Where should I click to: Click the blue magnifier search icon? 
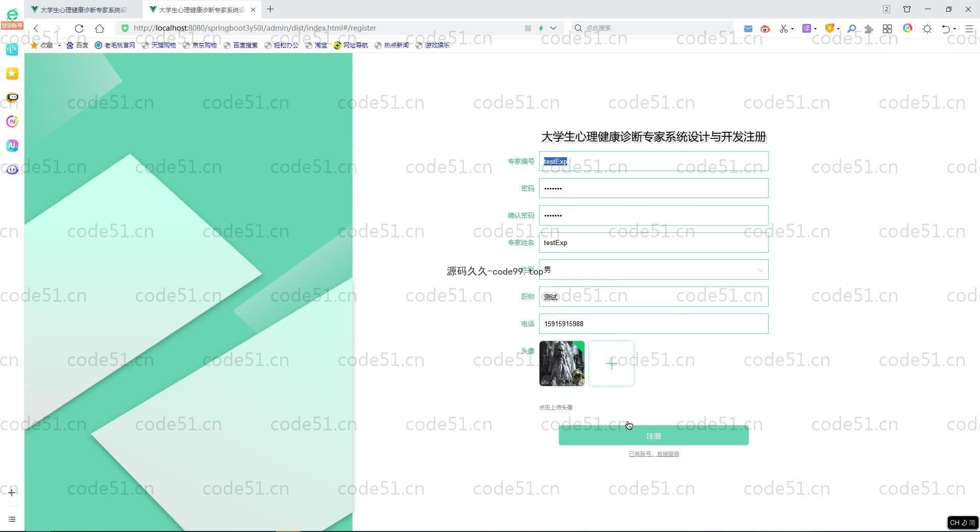(851, 29)
